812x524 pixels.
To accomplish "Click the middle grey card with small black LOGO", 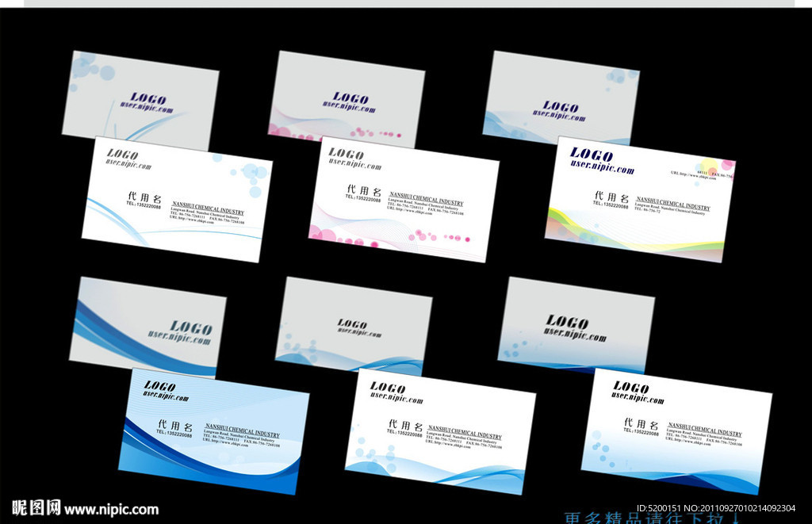I will pyautogui.click(x=354, y=325).
